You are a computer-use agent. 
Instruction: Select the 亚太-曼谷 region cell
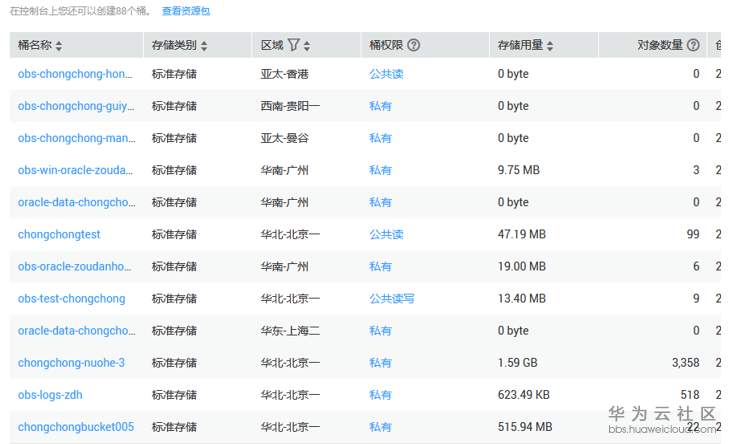coord(285,138)
